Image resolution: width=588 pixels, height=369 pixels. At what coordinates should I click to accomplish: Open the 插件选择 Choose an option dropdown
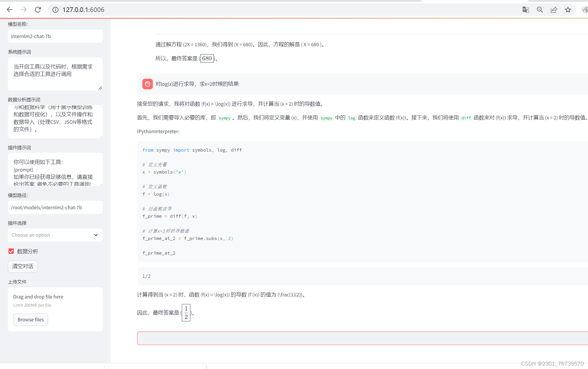pyautogui.click(x=50, y=235)
